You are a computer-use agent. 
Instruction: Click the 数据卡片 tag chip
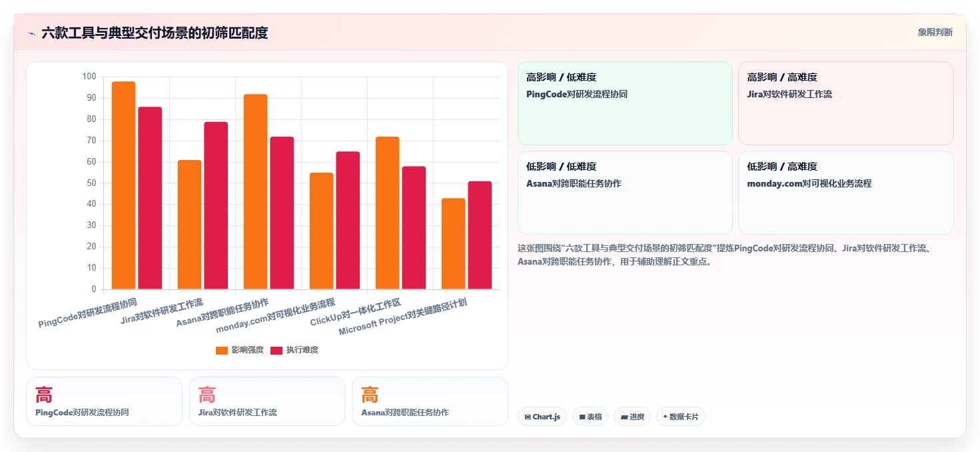click(681, 417)
